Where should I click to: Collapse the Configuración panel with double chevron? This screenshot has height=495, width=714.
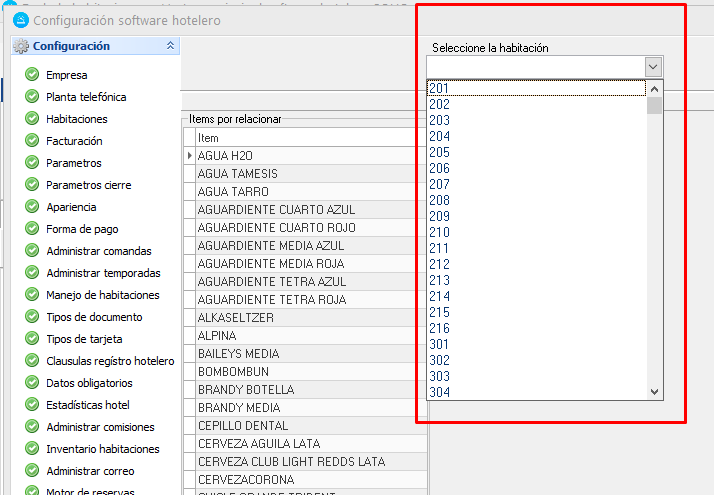pyautogui.click(x=170, y=46)
